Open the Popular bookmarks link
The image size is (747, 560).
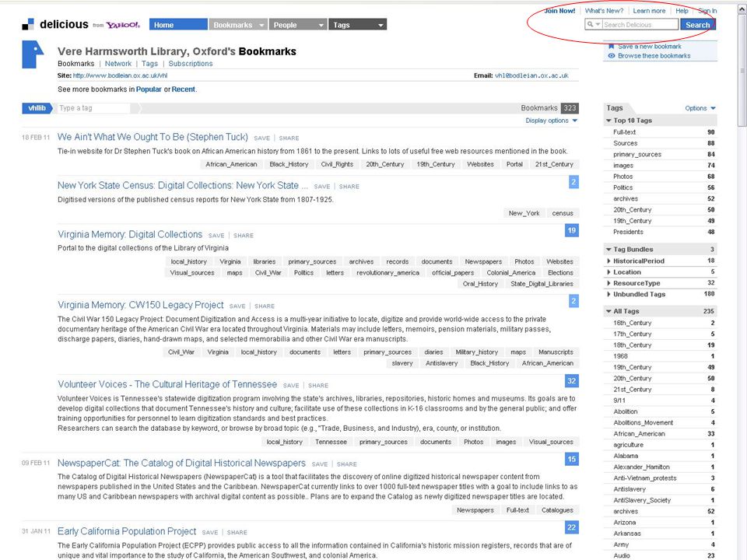click(x=149, y=89)
